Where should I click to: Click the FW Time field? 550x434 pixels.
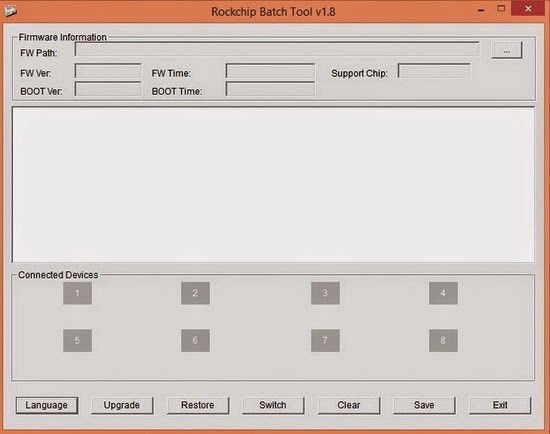click(x=270, y=71)
